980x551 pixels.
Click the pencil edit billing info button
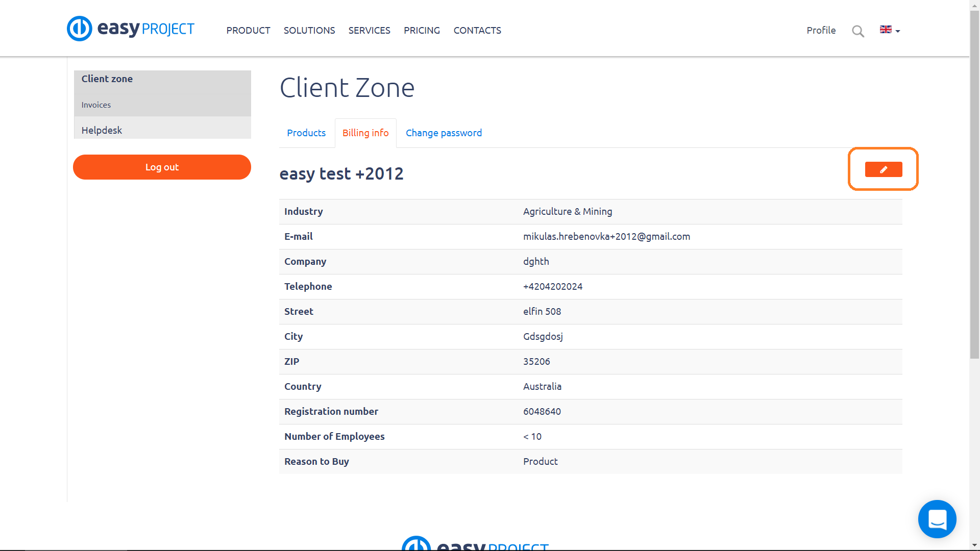pyautogui.click(x=883, y=169)
